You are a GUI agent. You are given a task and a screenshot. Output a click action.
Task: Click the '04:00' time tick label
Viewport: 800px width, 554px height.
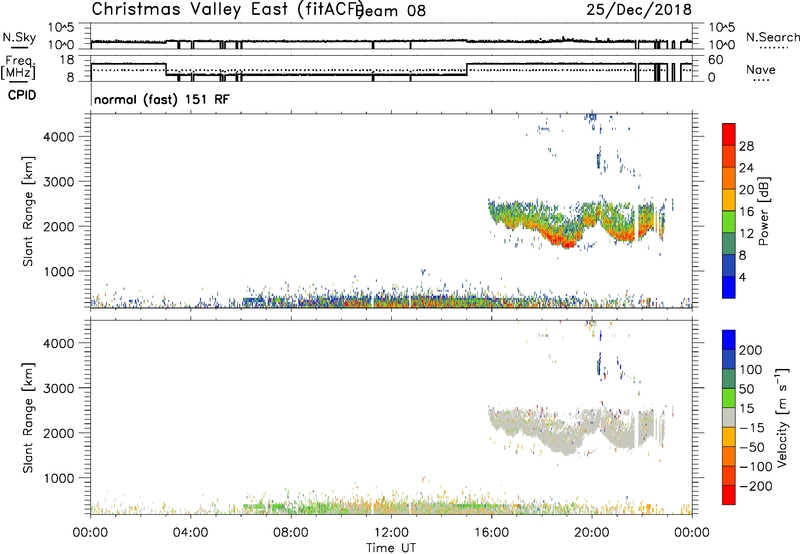[x=190, y=533]
